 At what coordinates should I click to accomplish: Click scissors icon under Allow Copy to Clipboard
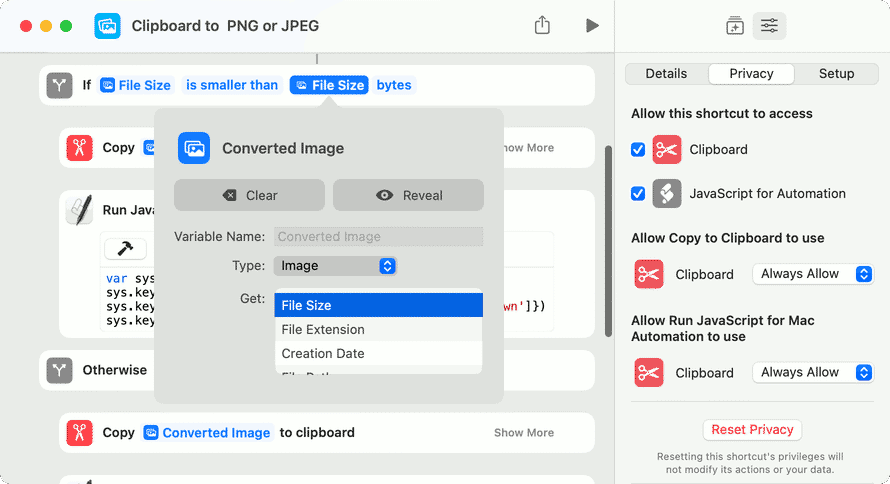(x=649, y=274)
